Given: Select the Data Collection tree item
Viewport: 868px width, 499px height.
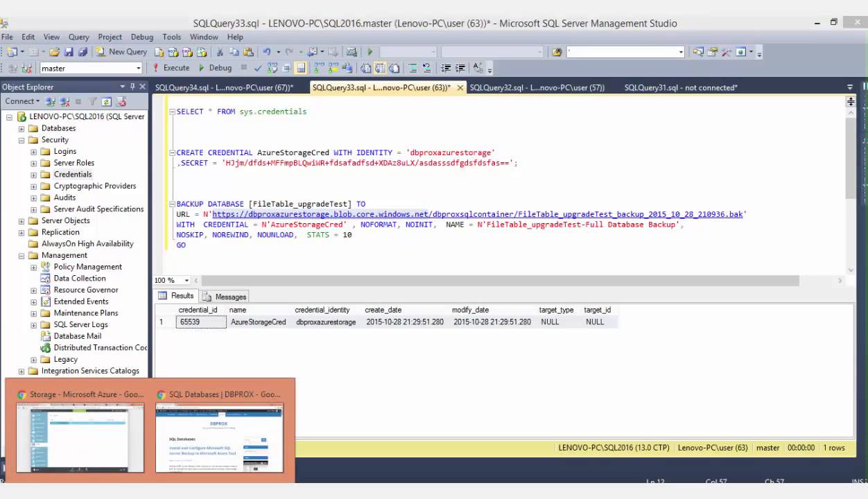Looking at the screenshot, I should coord(80,278).
